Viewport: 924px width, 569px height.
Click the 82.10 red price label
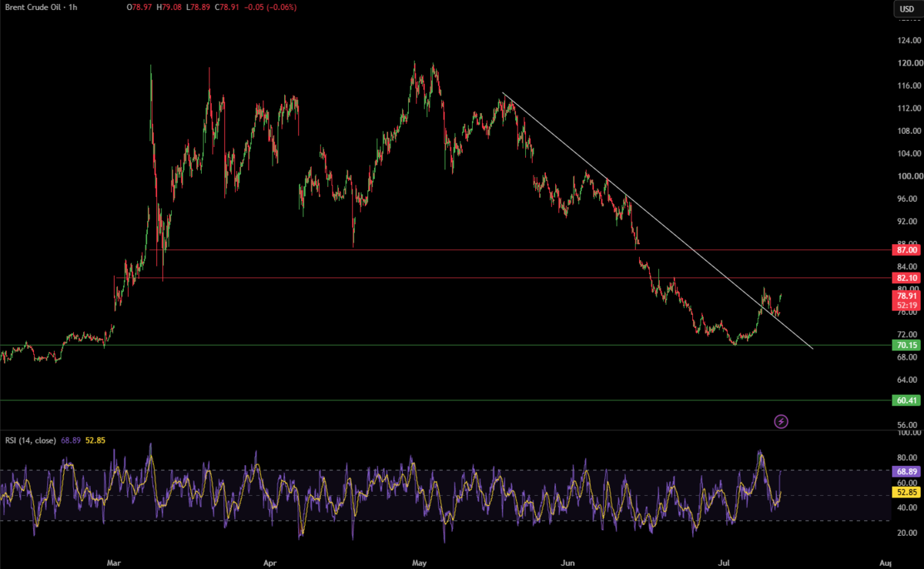(906, 278)
